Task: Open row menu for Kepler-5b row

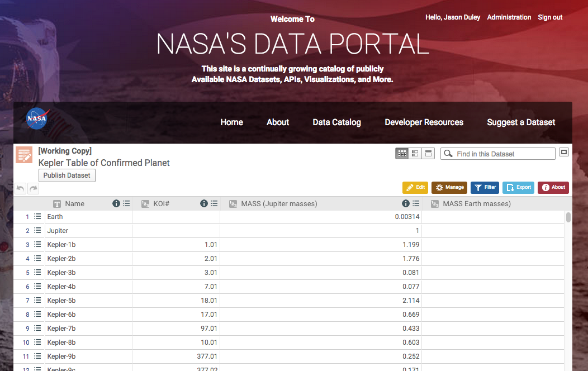Action: [x=37, y=300]
